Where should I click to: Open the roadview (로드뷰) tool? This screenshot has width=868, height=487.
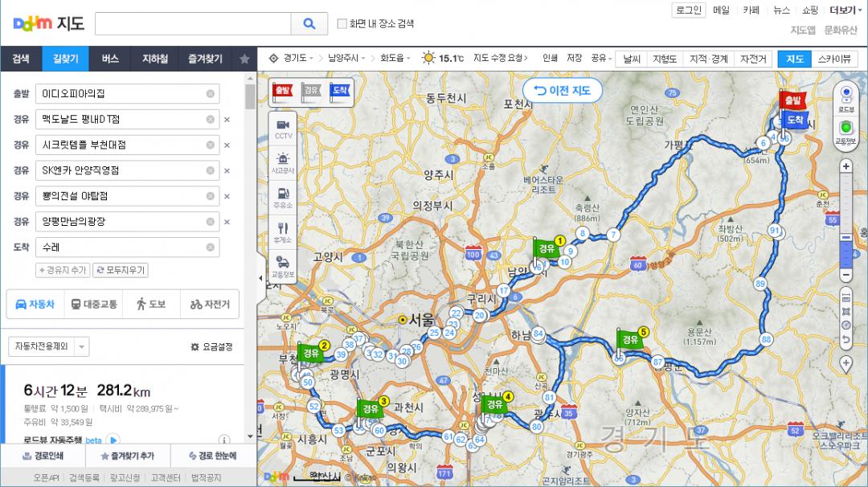click(845, 100)
